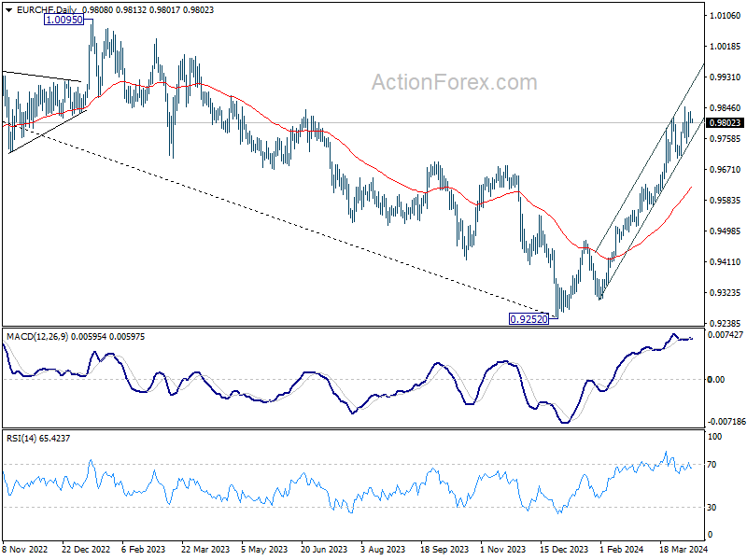Click the MACD 0.00 zero-level label

716,380
